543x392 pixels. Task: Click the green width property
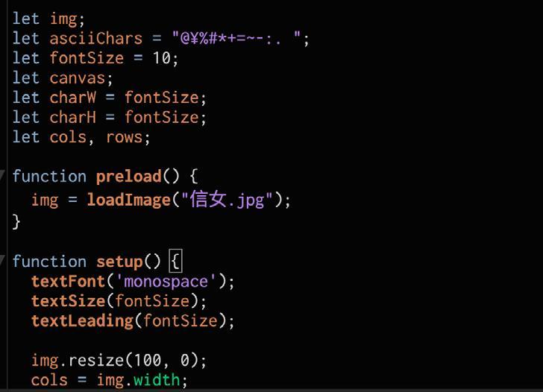[157, 380]
